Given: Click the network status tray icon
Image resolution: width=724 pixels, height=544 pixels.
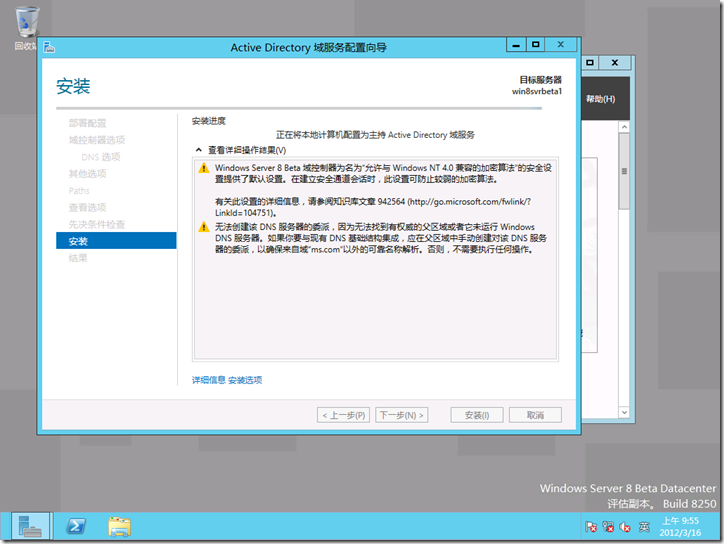Looking at the screenshot, I should click(608, 527).
